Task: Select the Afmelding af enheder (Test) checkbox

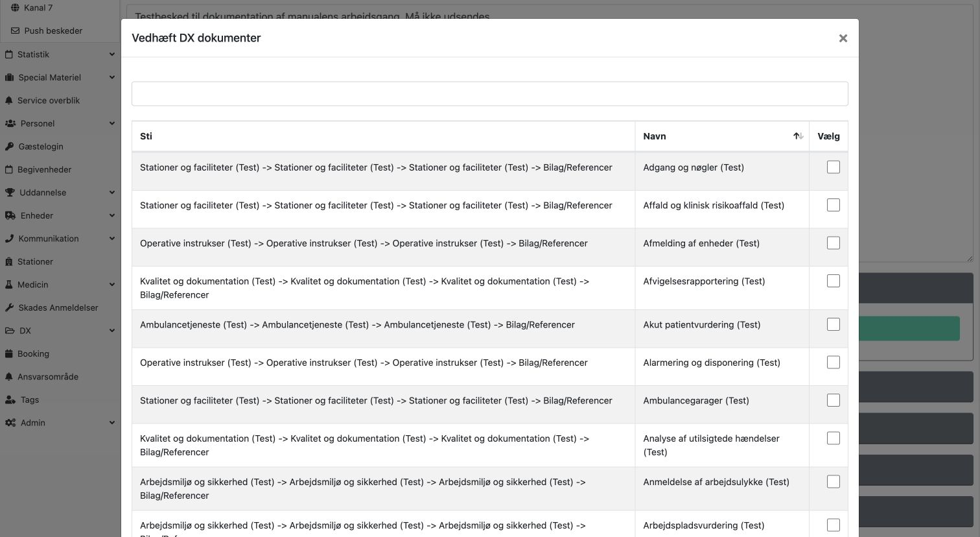Action: point(834,243)
